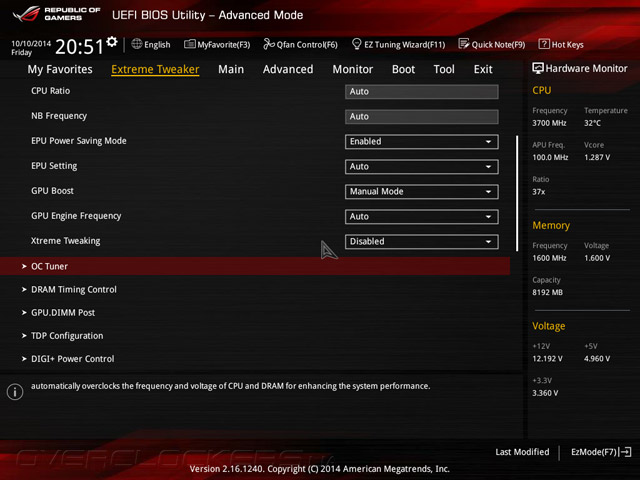Screen dimensions: 640x480
Task: Click the 12.192 V reading
Action: click(x=547, y=359)
